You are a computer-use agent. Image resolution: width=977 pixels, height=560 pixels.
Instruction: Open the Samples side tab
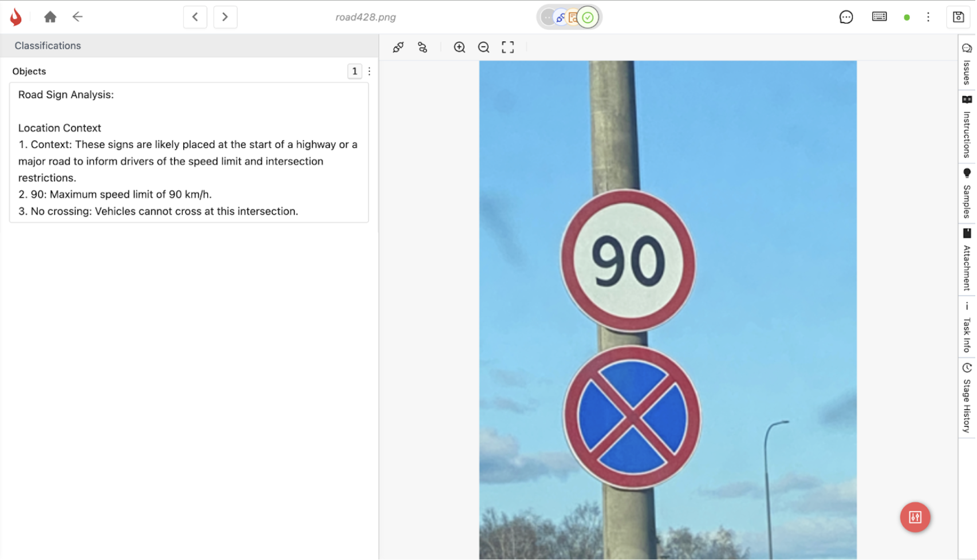[x=967, y=194]
